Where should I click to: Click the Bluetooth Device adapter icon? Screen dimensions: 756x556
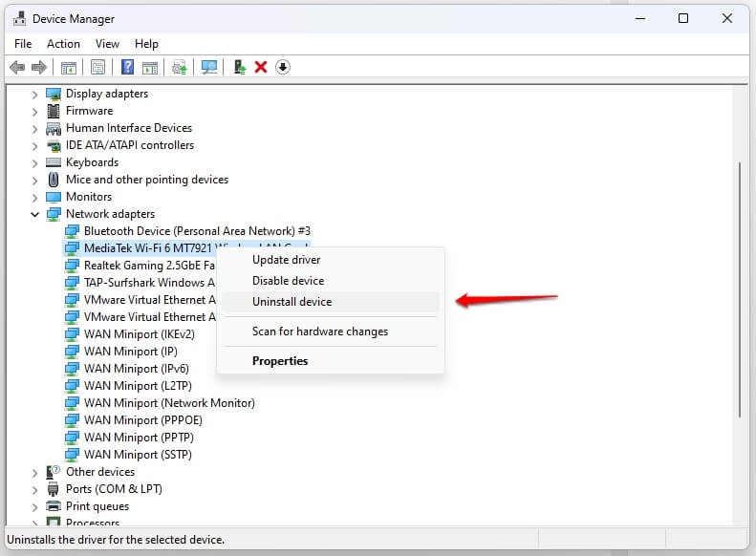pyautogui.click(x=72, y=231)
